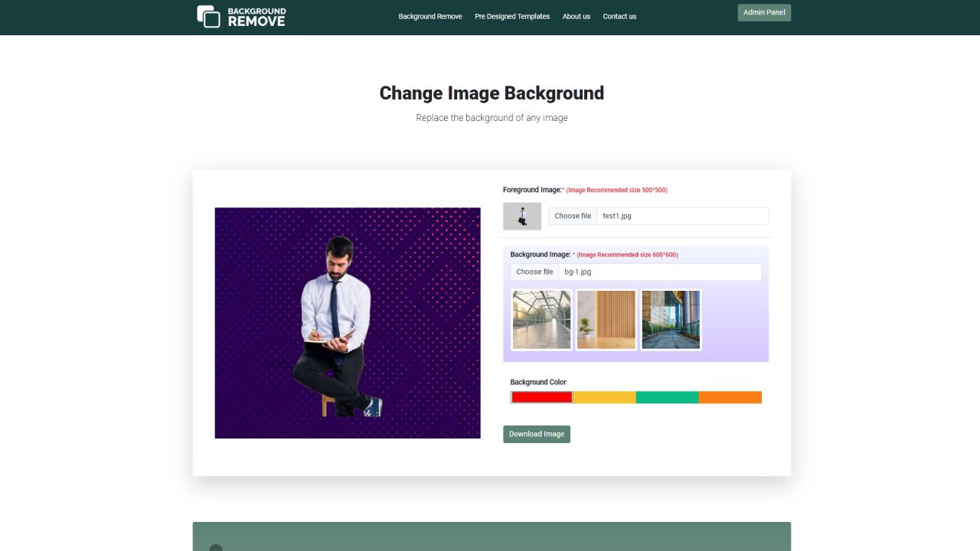Click the Background Remove logo
980x551 pixels.
coord(241,16)
